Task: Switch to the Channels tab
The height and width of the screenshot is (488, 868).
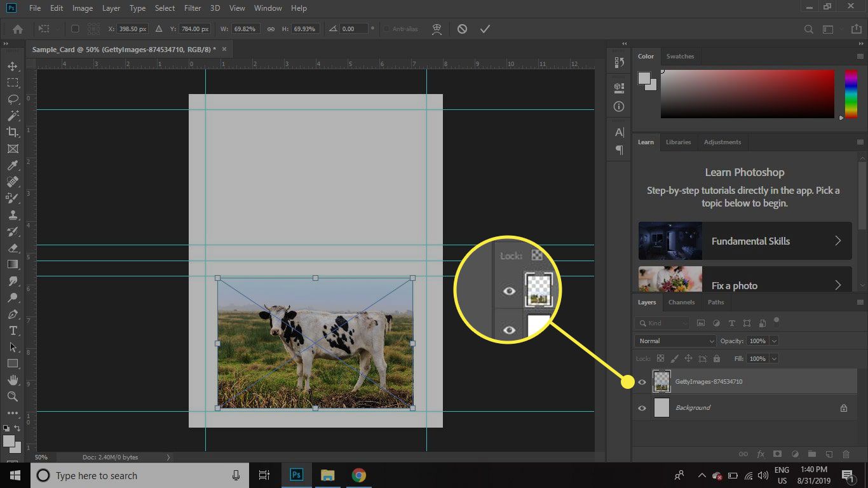Action: [x=681, y=302]
